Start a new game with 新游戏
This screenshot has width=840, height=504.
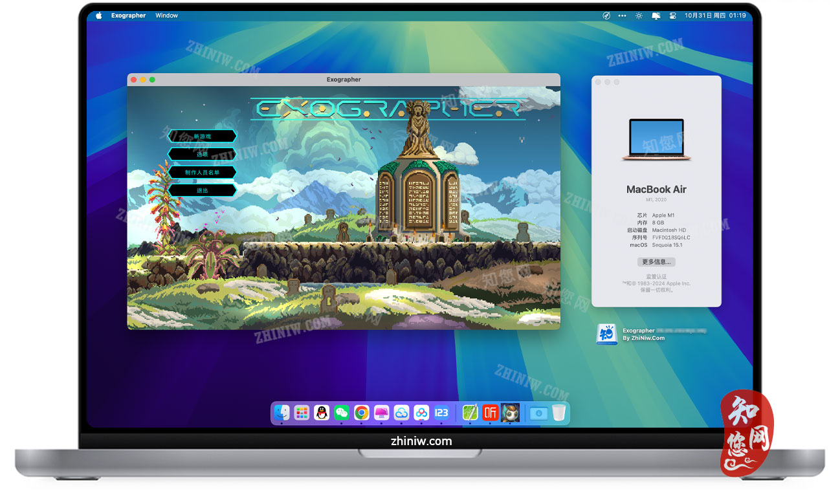[x=202, y=136]
